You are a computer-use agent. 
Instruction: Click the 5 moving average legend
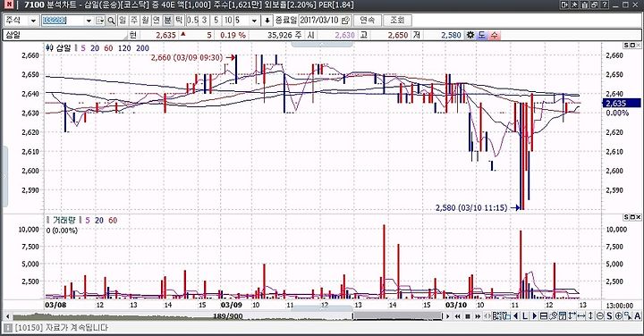(83, 48)
